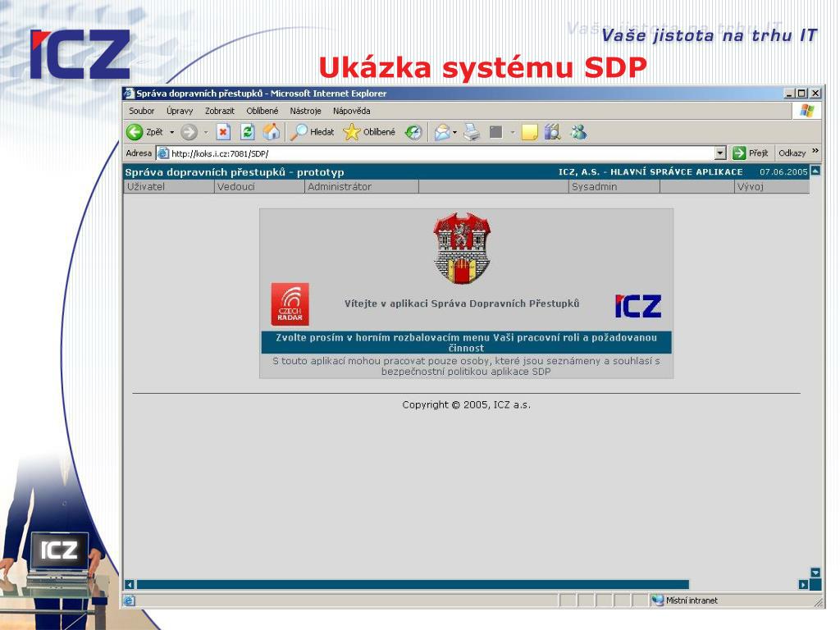Click the "Zvolte prosím v horním rozbalovacím menu" banner

466,343
